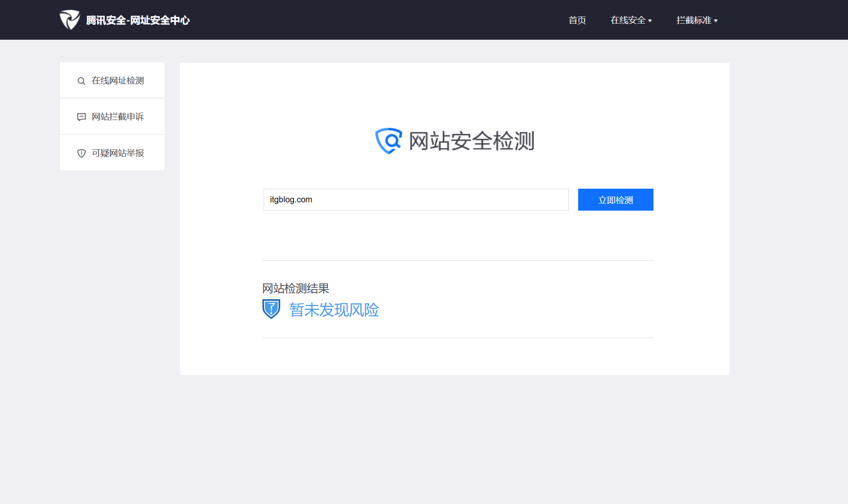Click the 腾讯安全-网址安全中心 site title
This screenshot has height=504, width=848.
pyautogui.click(x=138, y=20)
